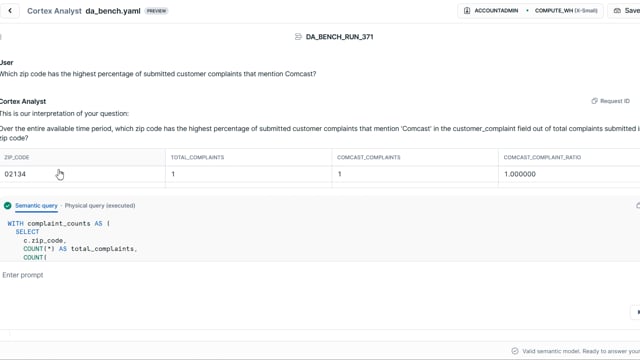Click the copy query icon at right

point(638,206)
